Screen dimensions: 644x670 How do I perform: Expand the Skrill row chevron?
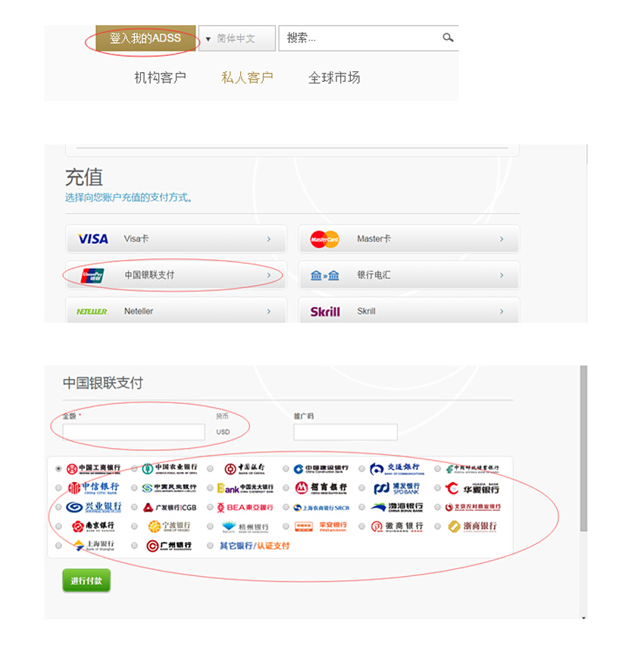(502, 312)
